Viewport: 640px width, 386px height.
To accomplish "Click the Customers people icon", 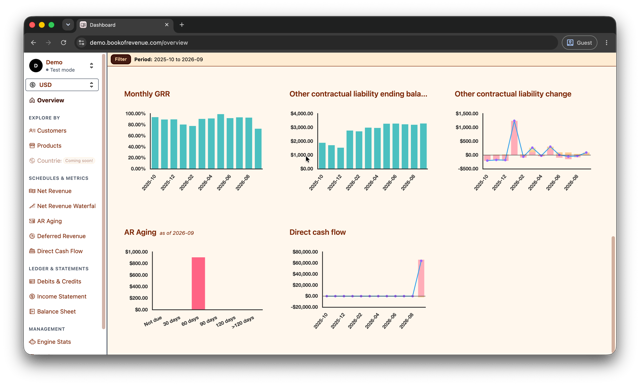I will point(32,131).
